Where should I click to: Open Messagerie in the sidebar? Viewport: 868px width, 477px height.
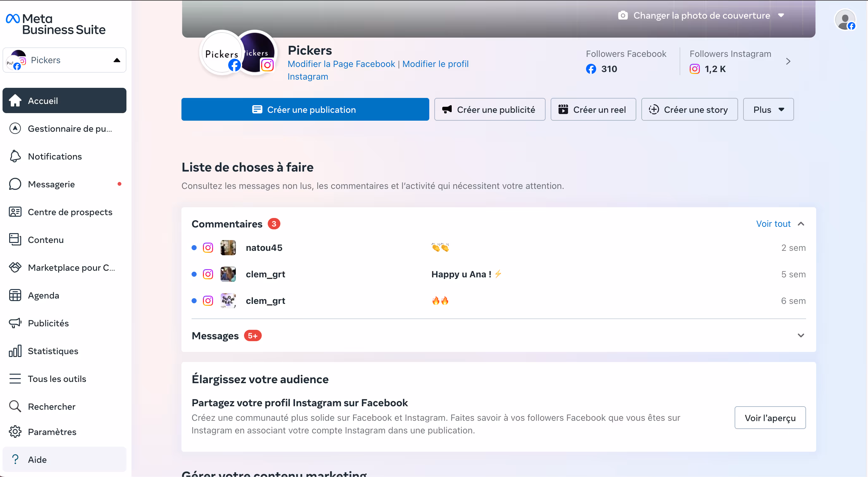pyautogui.click(x=64, y=184)
